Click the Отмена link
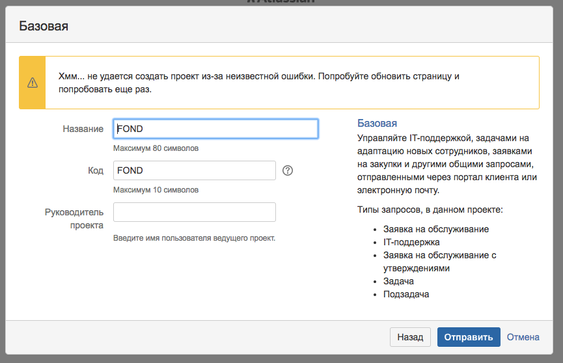The image size is (563, 363). point(523,337)
